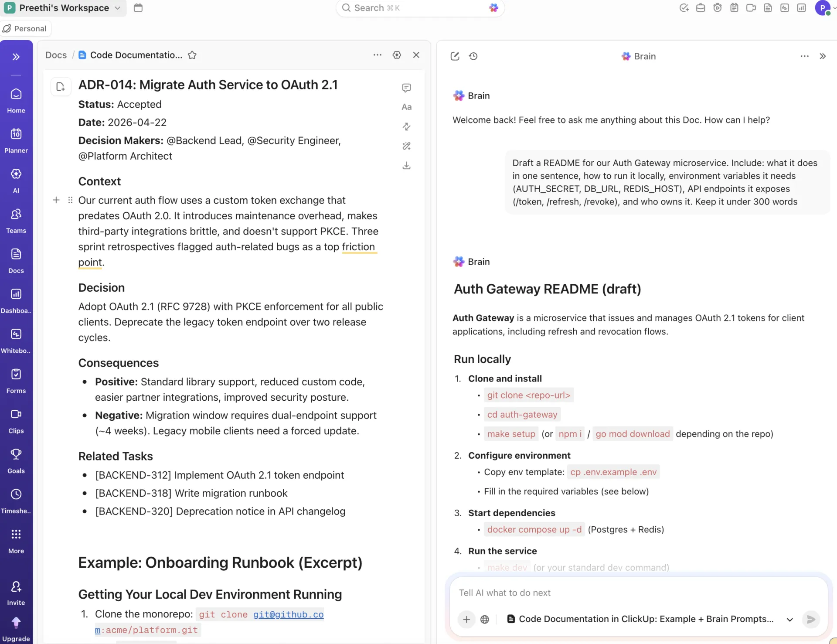Click the 'git clone <repo-url>' code snippet
Viewport: 837px width, 644px height.
(529, 395)
